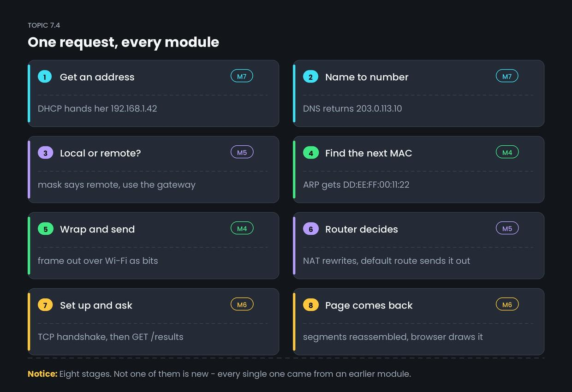Click the yellow Notice label
This screenshot has width=572, height=392.
click(x=42, y=374)
